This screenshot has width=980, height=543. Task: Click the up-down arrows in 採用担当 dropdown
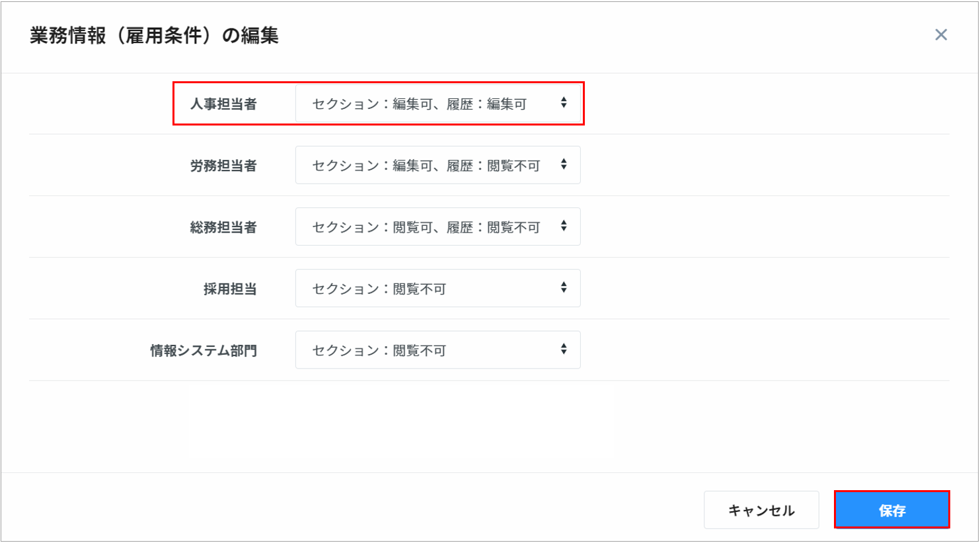coord(564,287)
